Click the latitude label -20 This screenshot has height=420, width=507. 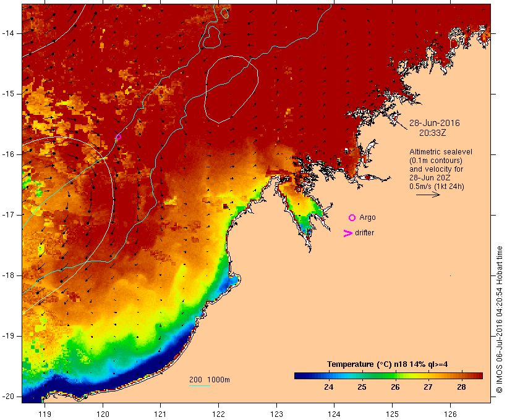8,397
